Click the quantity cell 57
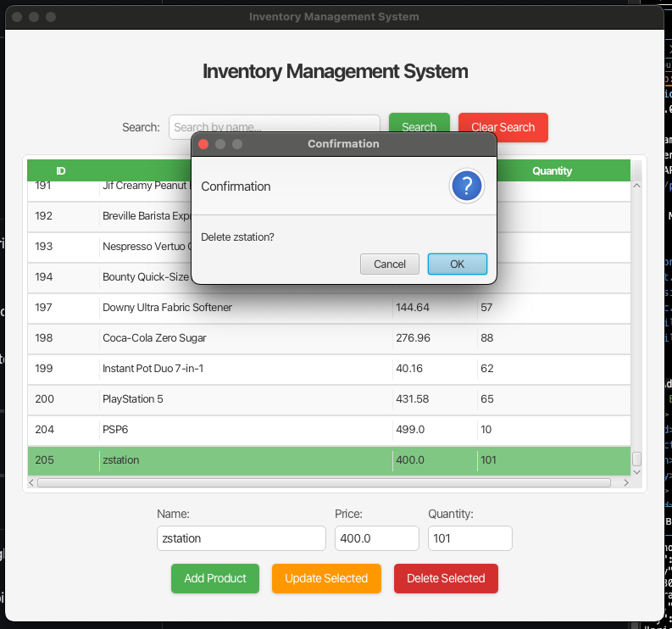Image resolution: width=672 pixels, height=629 pixels. tap(553, 308)
